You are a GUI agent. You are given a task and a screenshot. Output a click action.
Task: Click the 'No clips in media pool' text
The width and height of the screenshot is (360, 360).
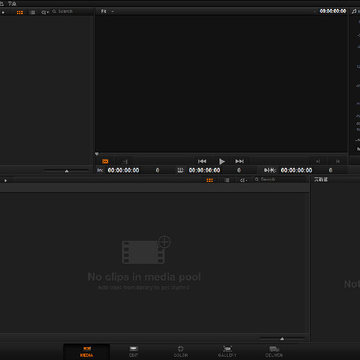point(144,277)
